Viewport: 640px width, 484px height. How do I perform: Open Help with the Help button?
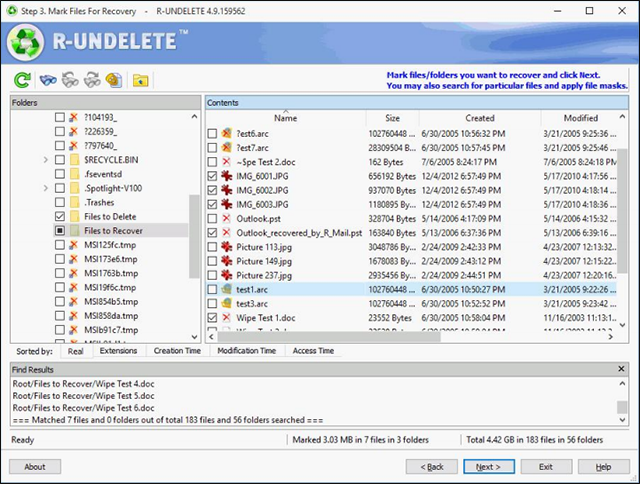(x=603, y=467)
